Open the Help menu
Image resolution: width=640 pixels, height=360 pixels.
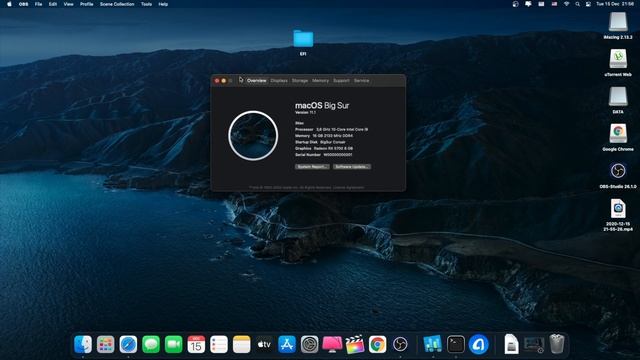[x=163, y=4]
